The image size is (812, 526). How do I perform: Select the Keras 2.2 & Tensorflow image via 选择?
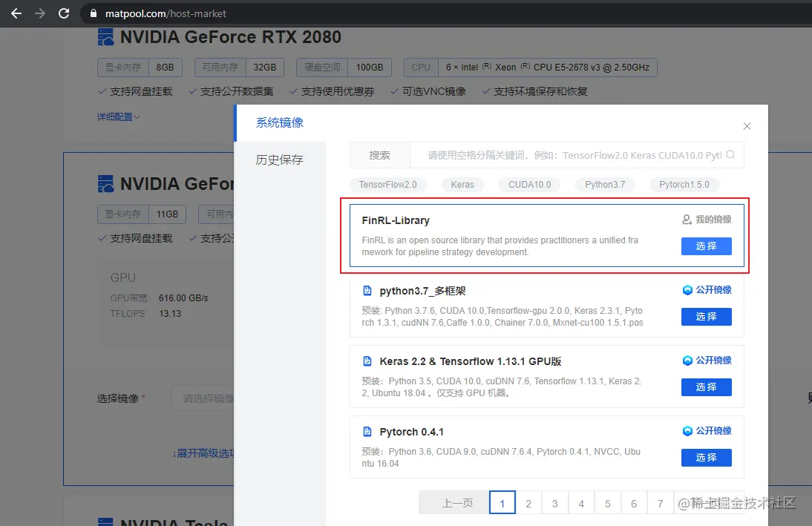707,387
